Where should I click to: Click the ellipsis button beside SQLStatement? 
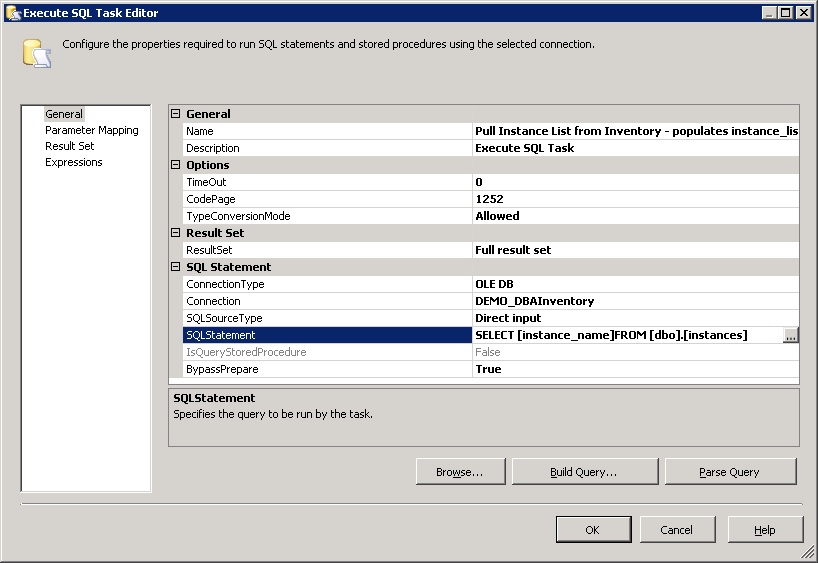click(x=791, y=336)
